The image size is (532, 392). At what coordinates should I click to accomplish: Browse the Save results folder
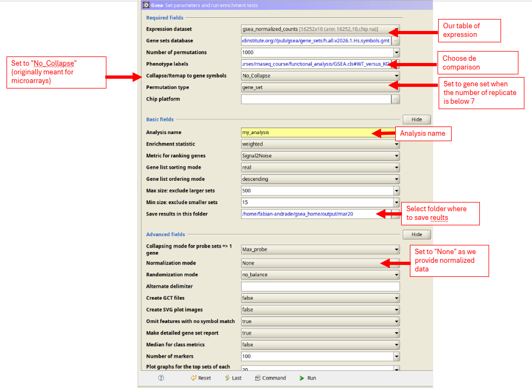click(395, 214)
